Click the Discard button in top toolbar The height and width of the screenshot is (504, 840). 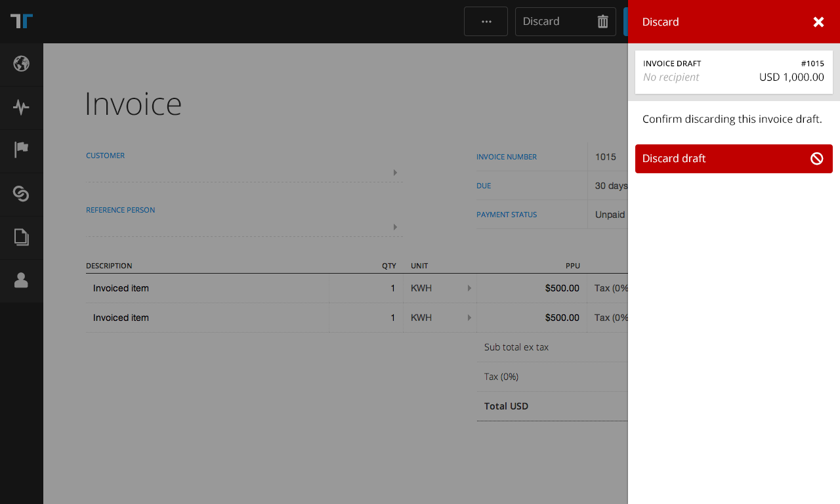566,22
